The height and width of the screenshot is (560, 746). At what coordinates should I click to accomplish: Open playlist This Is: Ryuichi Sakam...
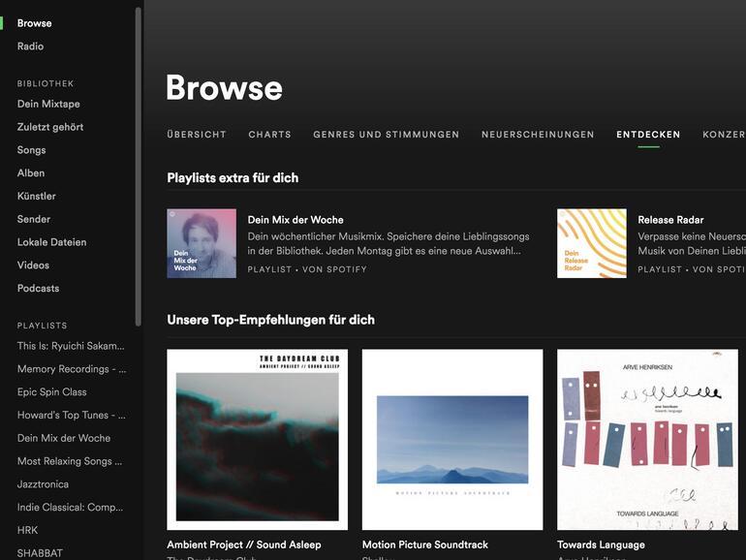coord(71,346)
